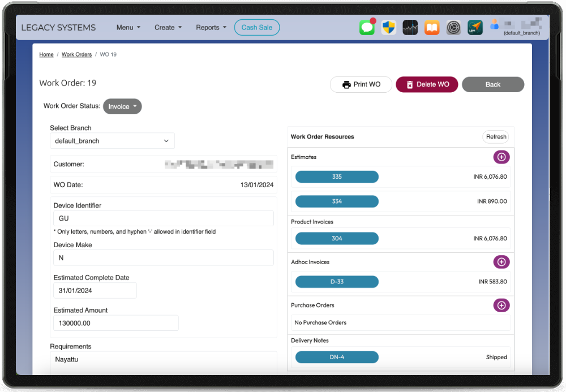
Task: Click the blue-yellow shield icon
Action: point(388,27)
